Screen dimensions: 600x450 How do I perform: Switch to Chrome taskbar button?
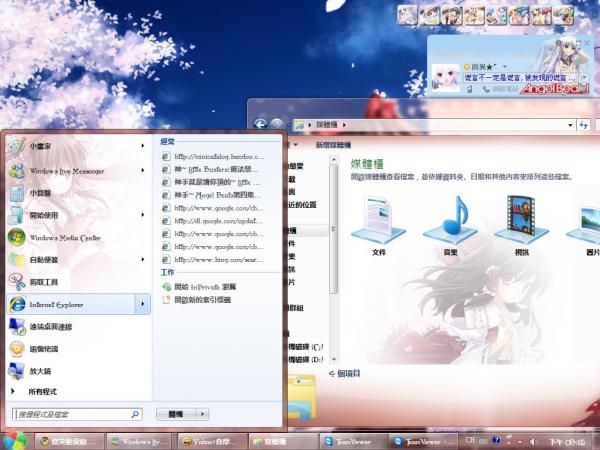[x=69, y=442]
